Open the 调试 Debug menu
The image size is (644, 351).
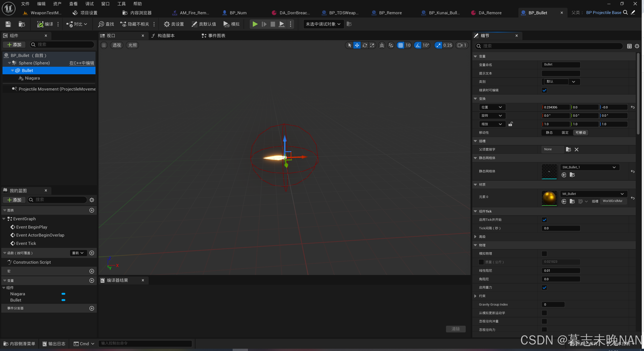(89, 4)
